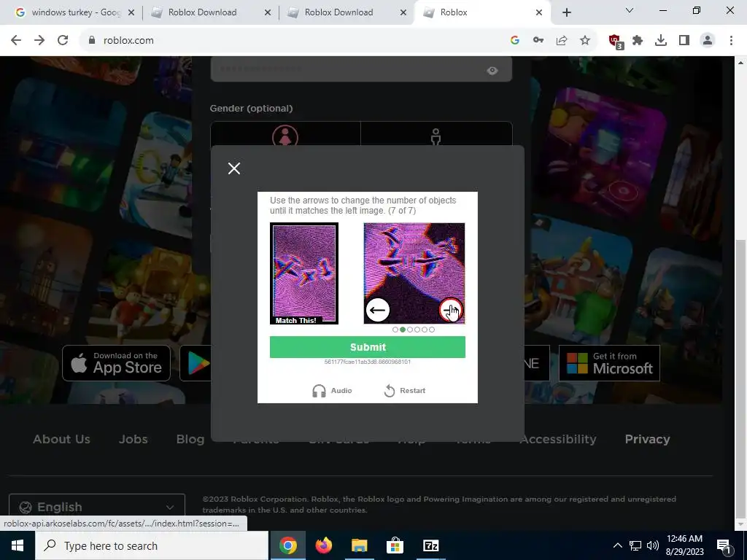Click the address bar URL roblox.com
747x560 pixels.
coord(128,41)
